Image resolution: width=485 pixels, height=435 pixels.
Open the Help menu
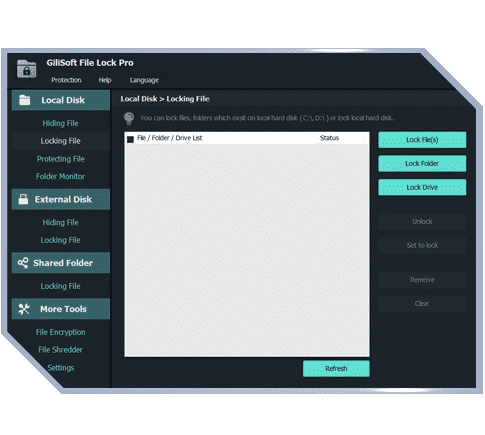[x=105, y=80]
